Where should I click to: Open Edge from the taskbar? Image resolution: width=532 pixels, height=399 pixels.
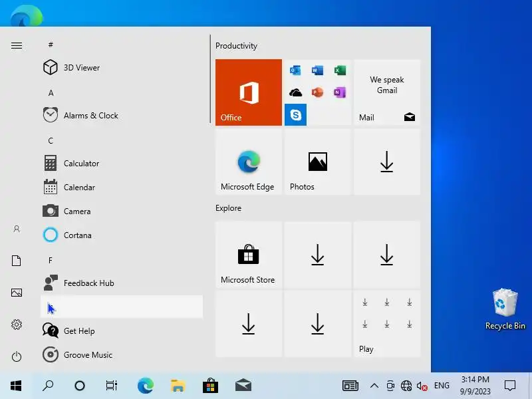145,386
